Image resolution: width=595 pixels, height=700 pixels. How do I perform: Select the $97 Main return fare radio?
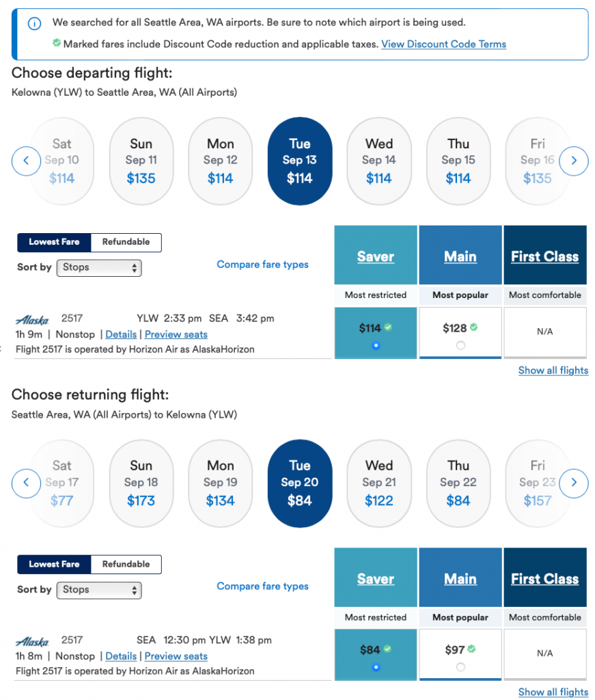coord(460,667)
